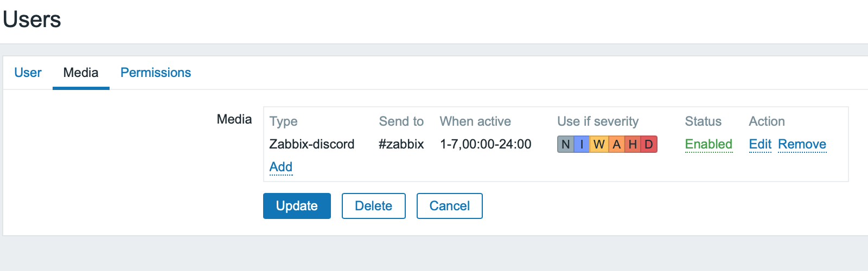Select the Media tab
868x271 pixels.
click(x=81, y=73)
